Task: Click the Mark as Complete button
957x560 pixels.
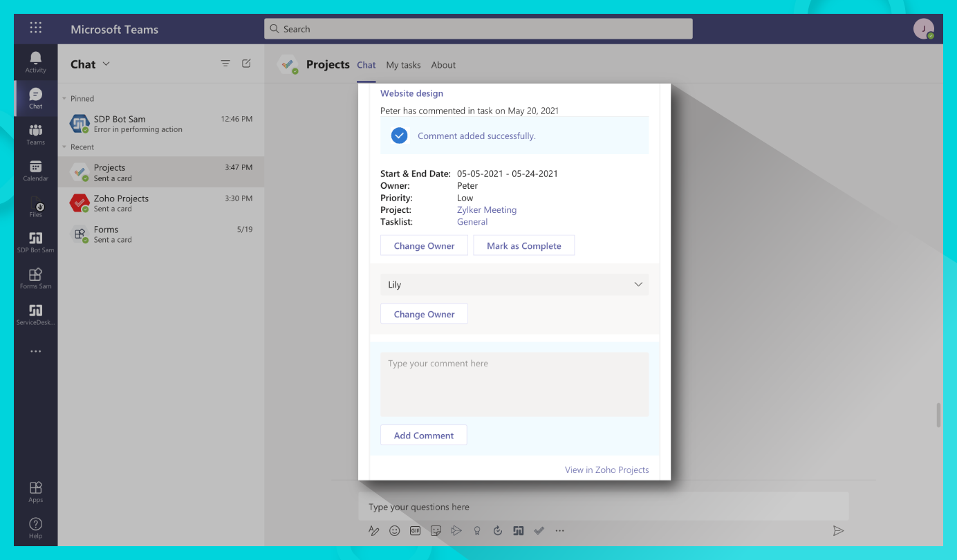Action: tap(523, 246)
